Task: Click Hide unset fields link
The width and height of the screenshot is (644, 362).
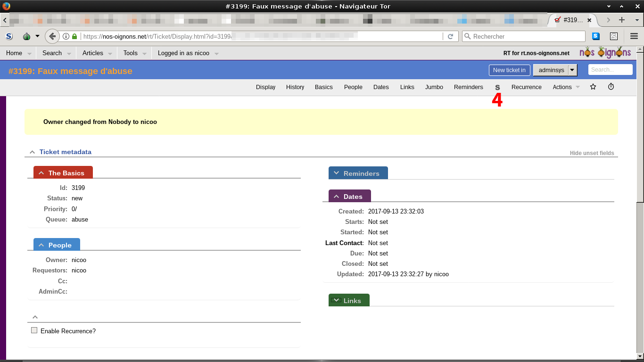Action: point(592,153)
